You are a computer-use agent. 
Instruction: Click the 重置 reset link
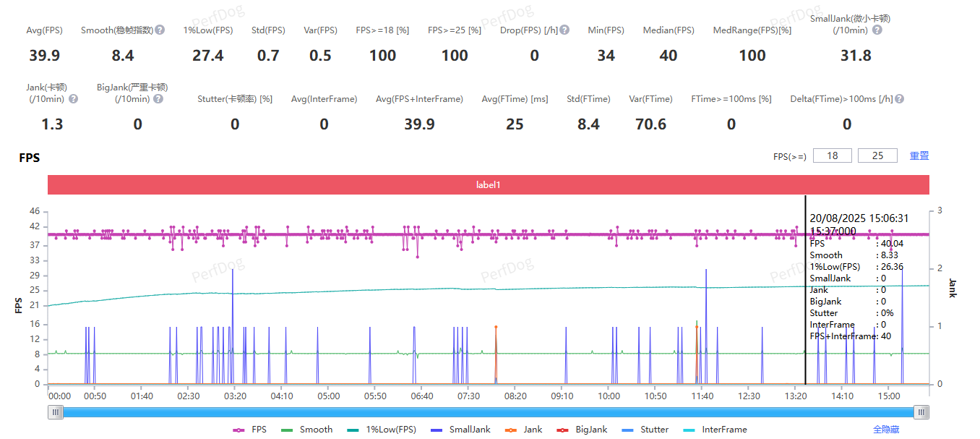pyautogui.click(x=919, y=155)
